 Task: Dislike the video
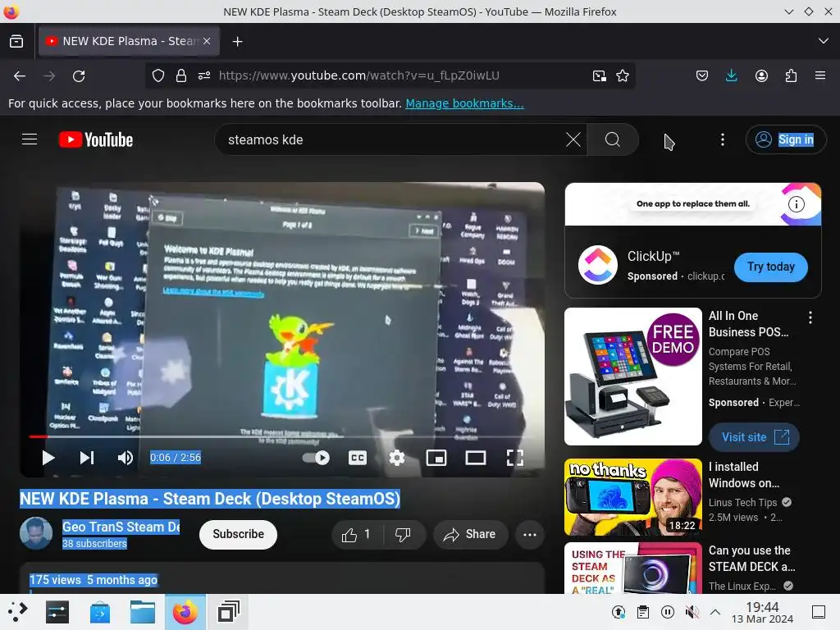coord(403,534)
